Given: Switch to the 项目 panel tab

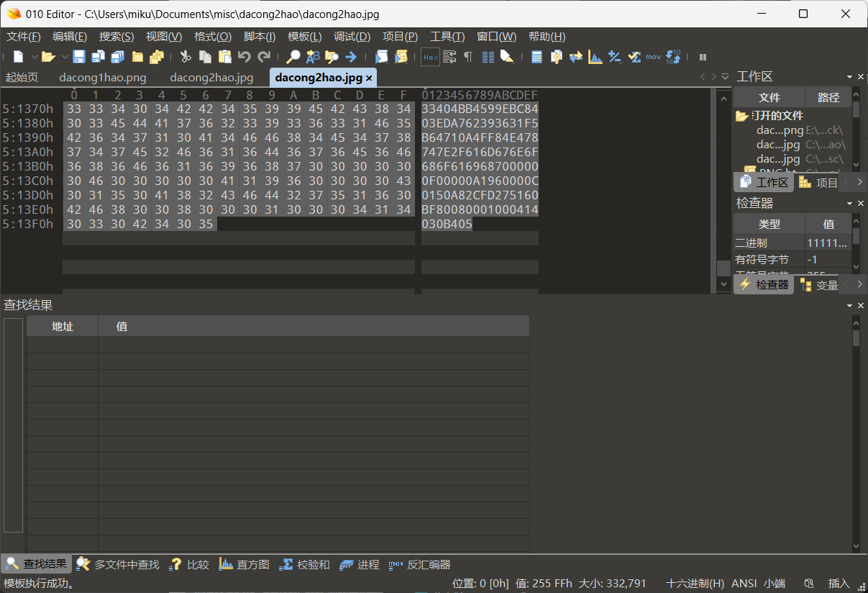Looking at the screenshot, I should pyautogui.click(x=818, y=183).
